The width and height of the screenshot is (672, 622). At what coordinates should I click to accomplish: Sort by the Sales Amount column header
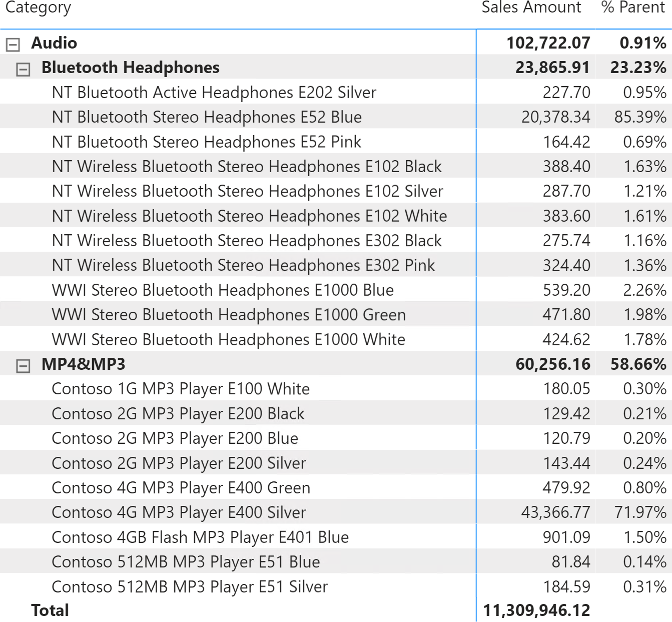click(531, 8)
